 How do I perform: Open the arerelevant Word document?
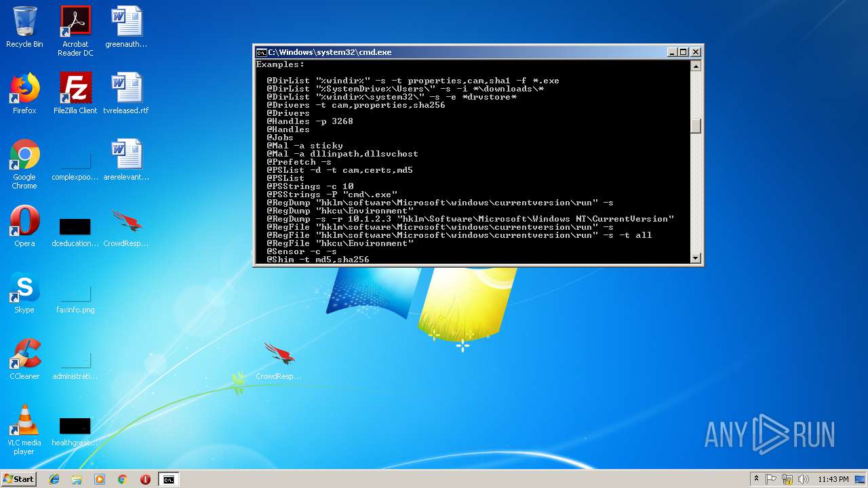[126, 160]
